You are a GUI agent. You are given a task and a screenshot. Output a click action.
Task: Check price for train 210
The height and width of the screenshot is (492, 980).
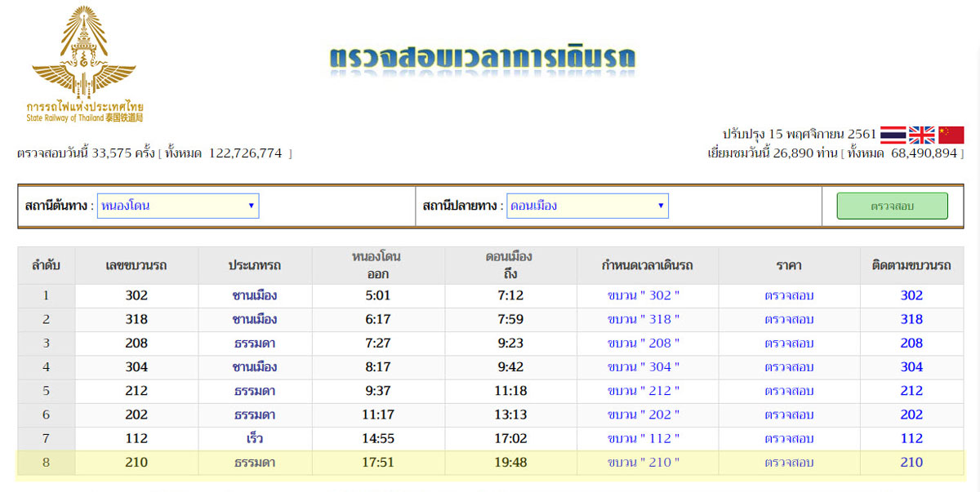pos(789,463)
